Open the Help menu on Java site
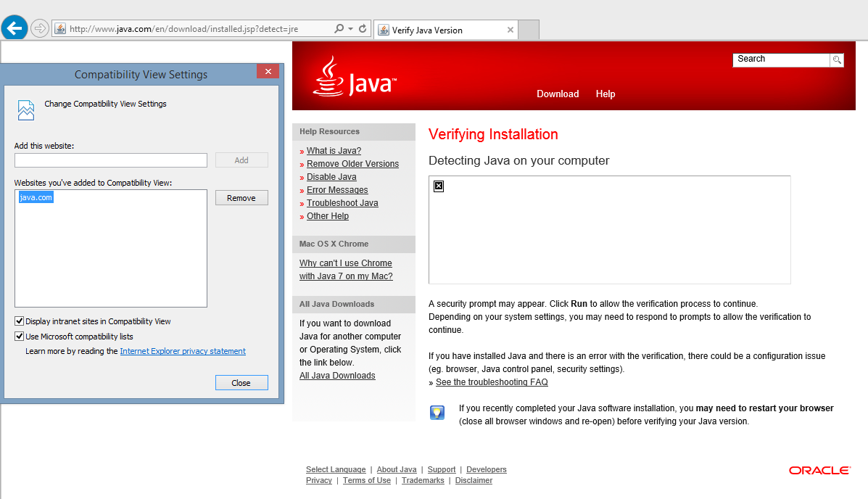 tap(605, 94)
